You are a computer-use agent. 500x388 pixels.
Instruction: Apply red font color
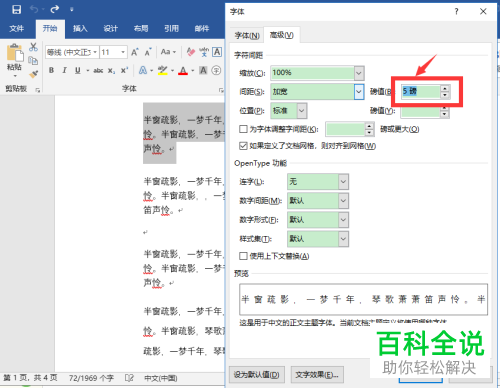tap(183, 70)
